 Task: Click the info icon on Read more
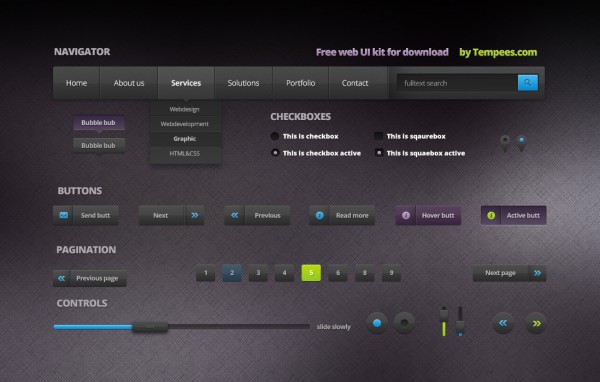pyautogui.click(x=320, y=215)
